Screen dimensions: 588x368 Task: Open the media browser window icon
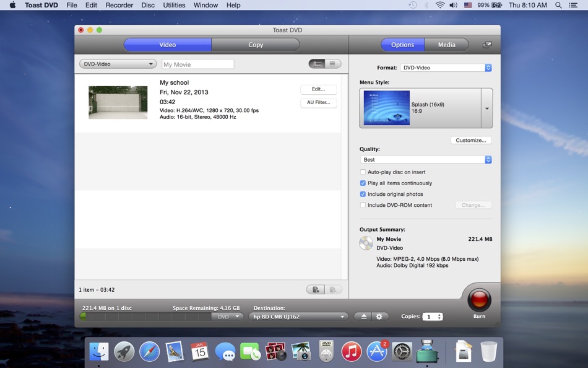487,45
